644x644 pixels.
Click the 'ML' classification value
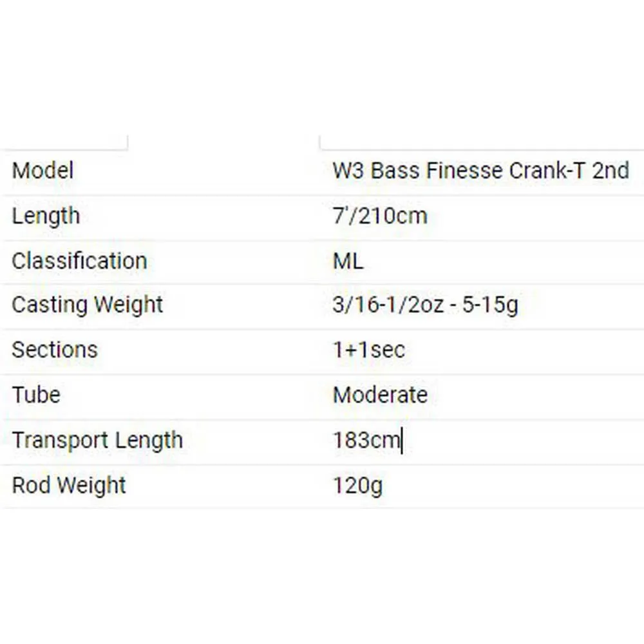tap(348, 260)
